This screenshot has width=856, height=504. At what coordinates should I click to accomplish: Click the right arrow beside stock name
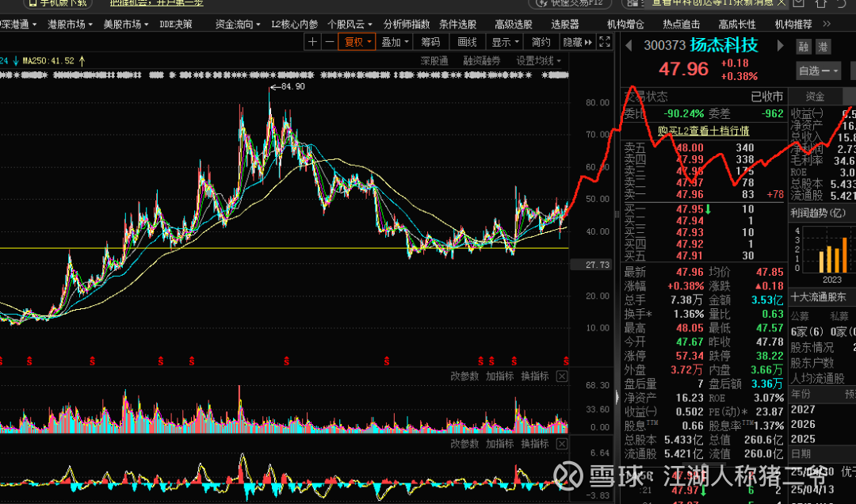[781, 45]
